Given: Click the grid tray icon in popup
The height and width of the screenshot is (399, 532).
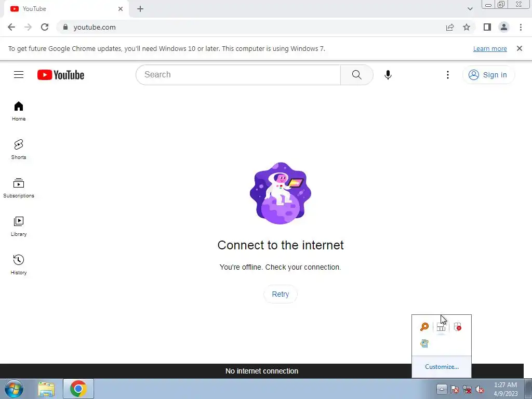Looking at the screenshot, I should (441, 327).
